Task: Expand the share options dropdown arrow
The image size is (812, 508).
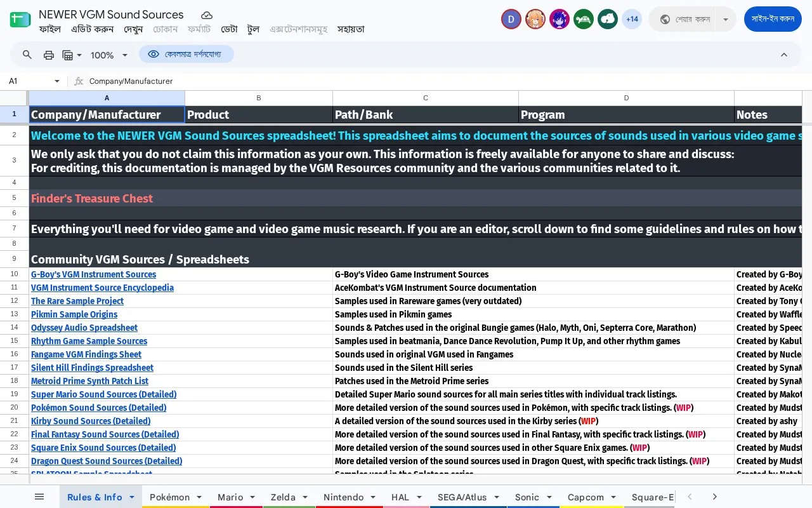Action: pos(726,19)
